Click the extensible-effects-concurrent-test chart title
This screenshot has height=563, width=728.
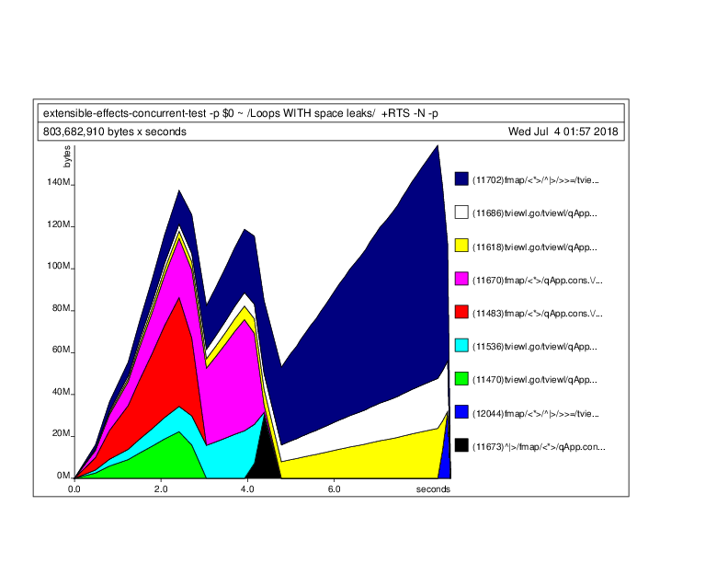click(246, 113)
